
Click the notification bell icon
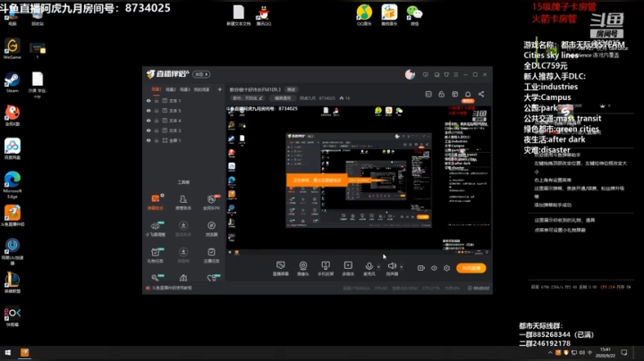point(468,94)
